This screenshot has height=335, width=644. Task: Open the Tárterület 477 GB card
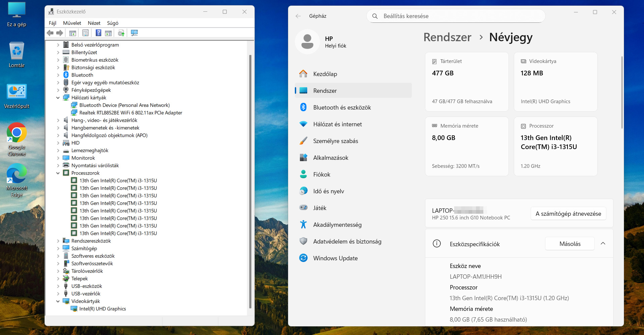tap(467, 82)
